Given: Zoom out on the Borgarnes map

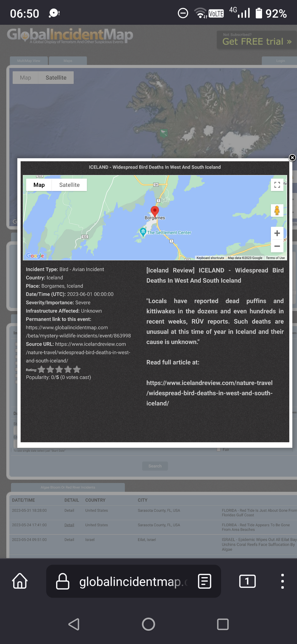Looking at the screenshot, I should [x=277, y=246].
